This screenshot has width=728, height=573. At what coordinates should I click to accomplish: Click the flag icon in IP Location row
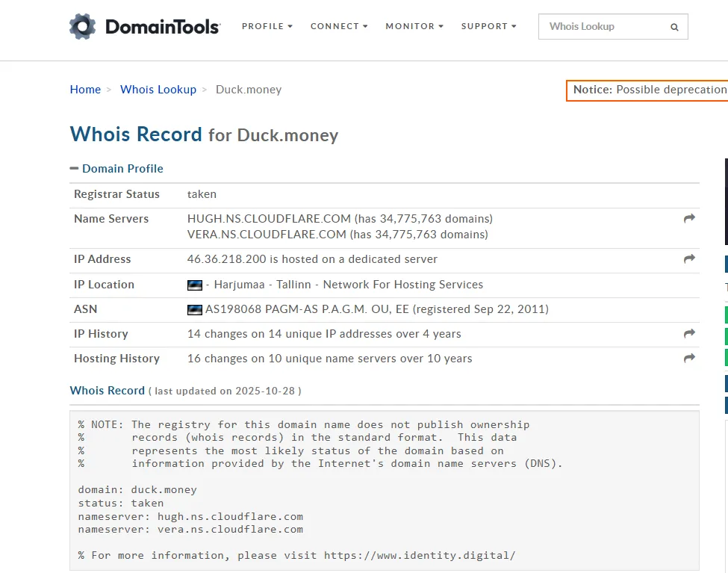[195, 285]
